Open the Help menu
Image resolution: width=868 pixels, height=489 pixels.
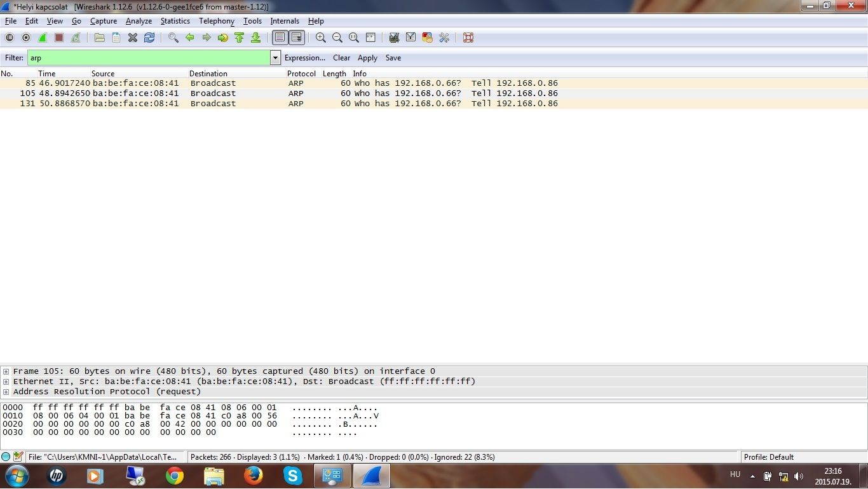pyautogui.click(x=316, y=21)
